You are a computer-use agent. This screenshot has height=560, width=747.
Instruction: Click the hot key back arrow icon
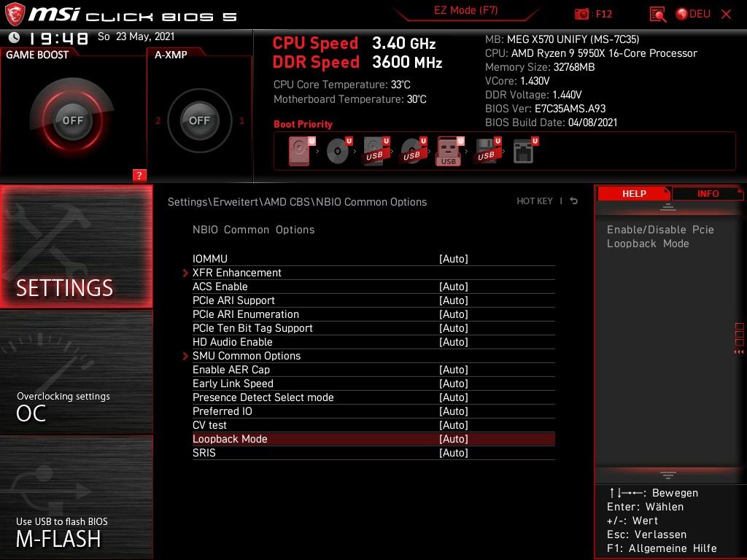tap(573, 201)
